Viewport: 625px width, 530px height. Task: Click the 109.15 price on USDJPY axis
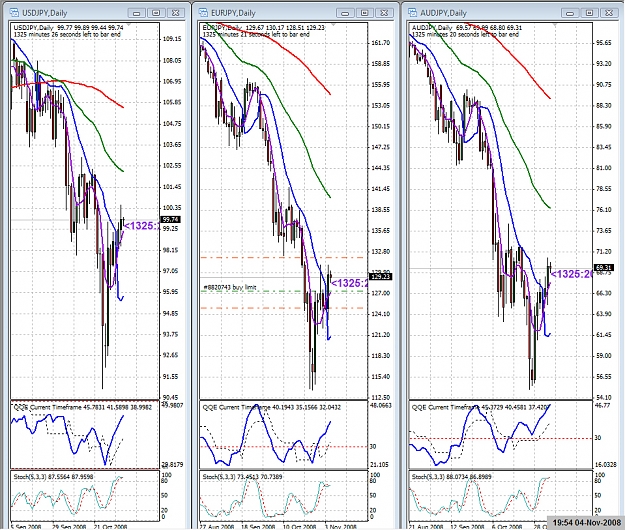tap(172, 39)
